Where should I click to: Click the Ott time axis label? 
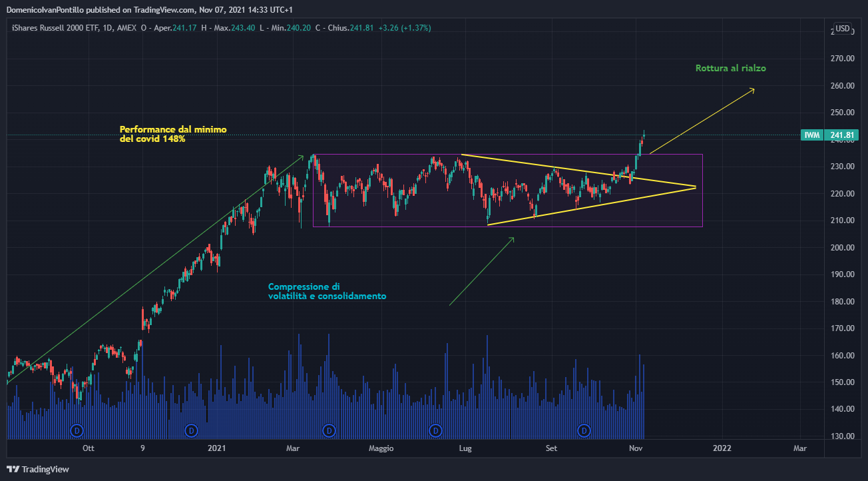pyautogui.click(x=89, y=448)
